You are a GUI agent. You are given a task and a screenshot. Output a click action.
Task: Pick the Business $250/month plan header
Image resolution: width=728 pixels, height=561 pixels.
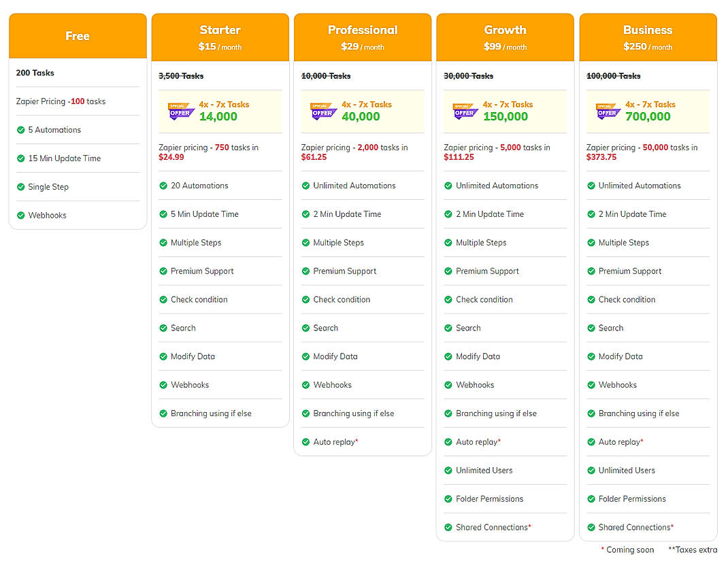click(x=648, y=37)
